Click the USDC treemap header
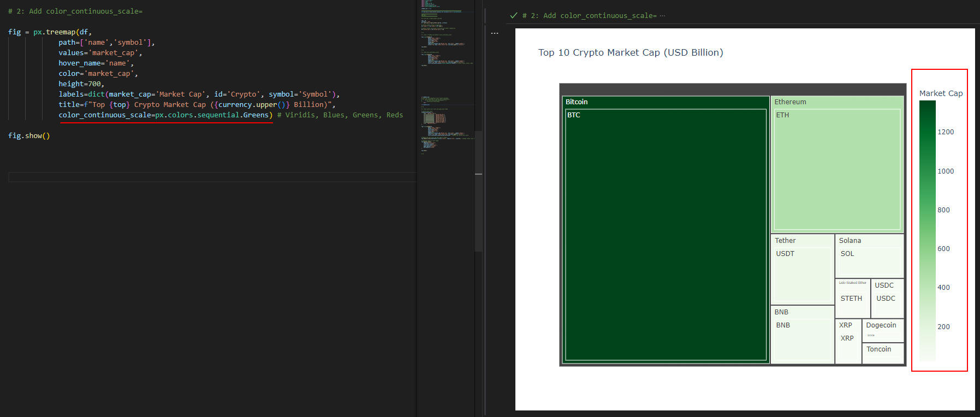The width and height of the screenshot is (980, 417). click(887, 285)
